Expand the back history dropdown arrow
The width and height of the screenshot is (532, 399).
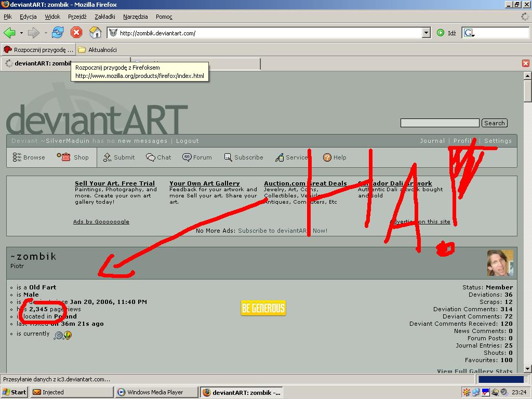click(x=21, y=33)
